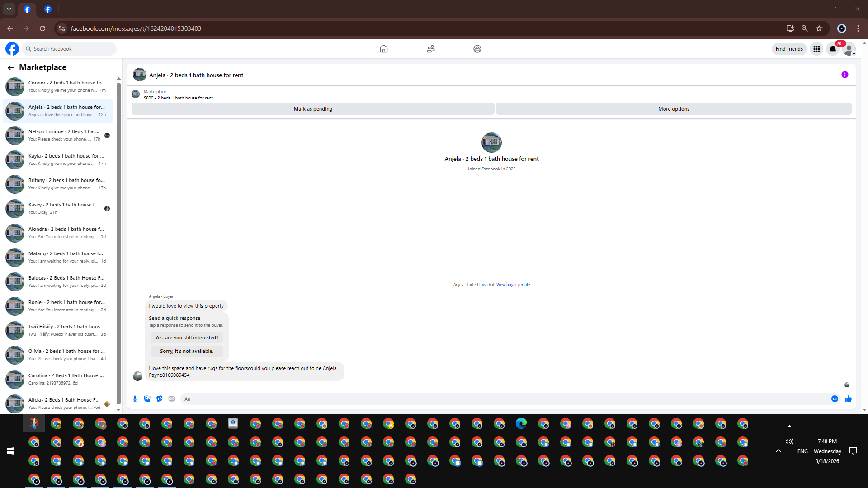This screenshot has width=868, height=488.
Task: Click the message input field
Action: click(497, 399)
